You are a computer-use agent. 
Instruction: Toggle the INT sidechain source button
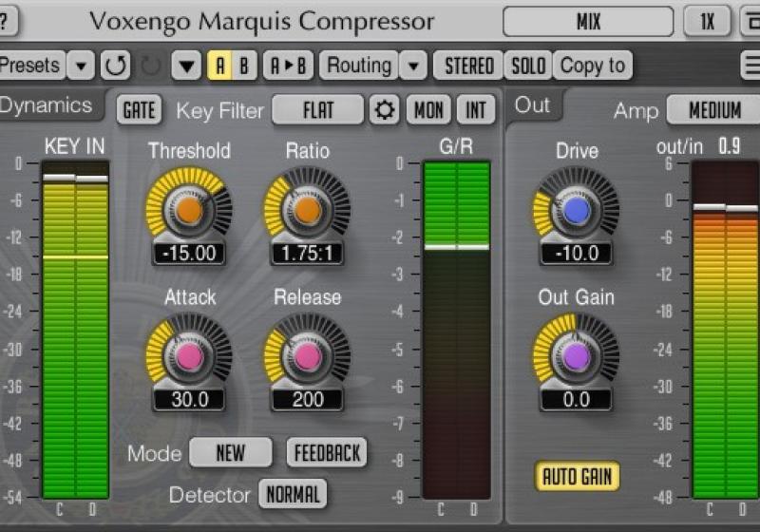point(476,110)
